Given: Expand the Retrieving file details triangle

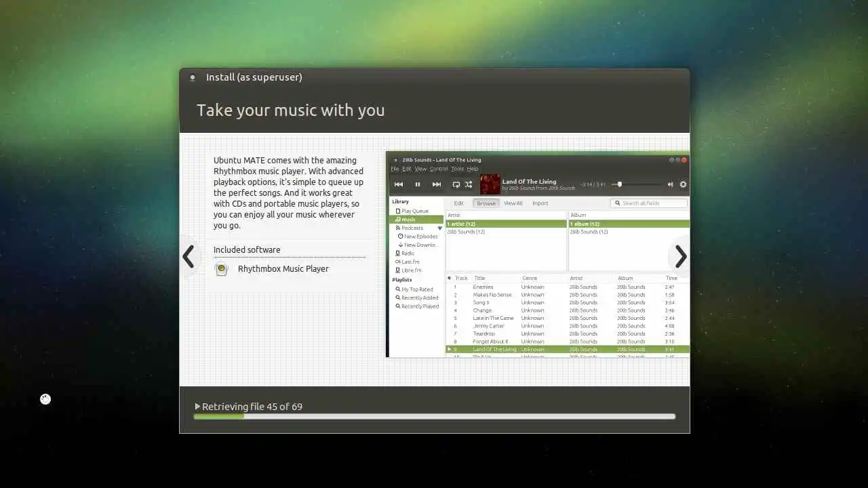Looking at the screenshot, I should pos(197,407).
